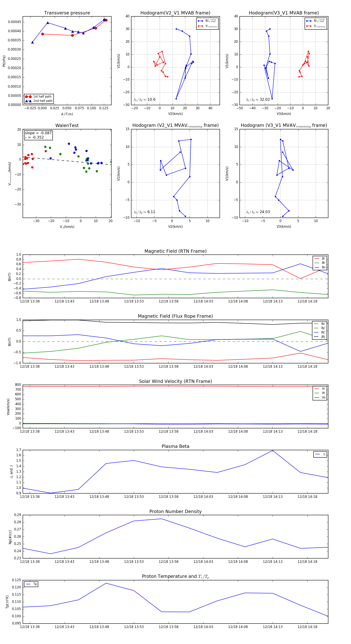Click the '800' tick on Vsw axis
The height and width of the screenshot is (644, 351).
click(x=18, y=385)
